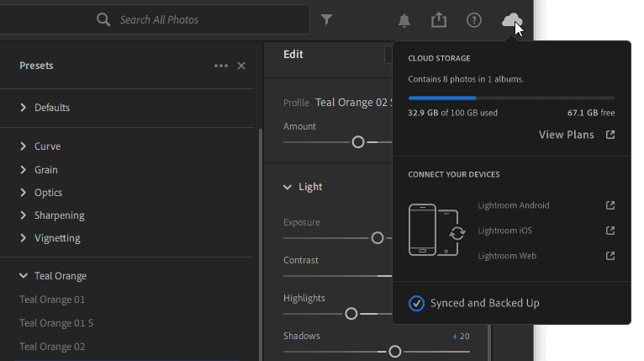The width and height of the screenshot is (644, 361).
Task: Close the Presets panel
Action: (241, 66)
